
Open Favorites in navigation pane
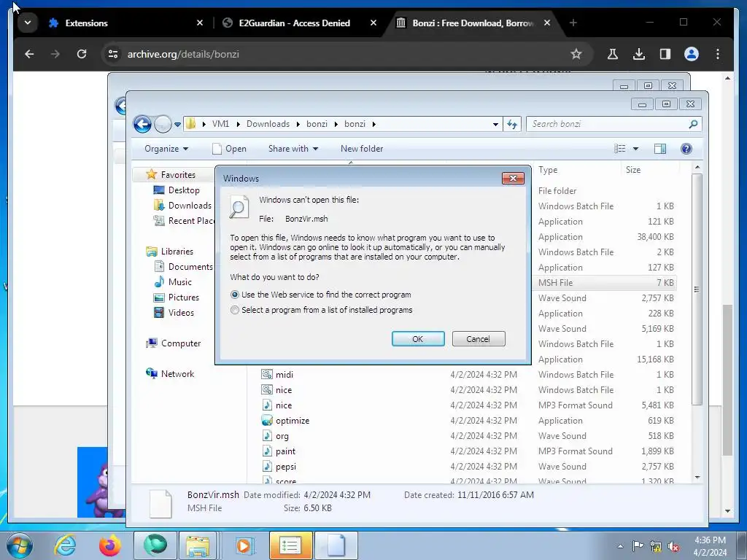178,175
